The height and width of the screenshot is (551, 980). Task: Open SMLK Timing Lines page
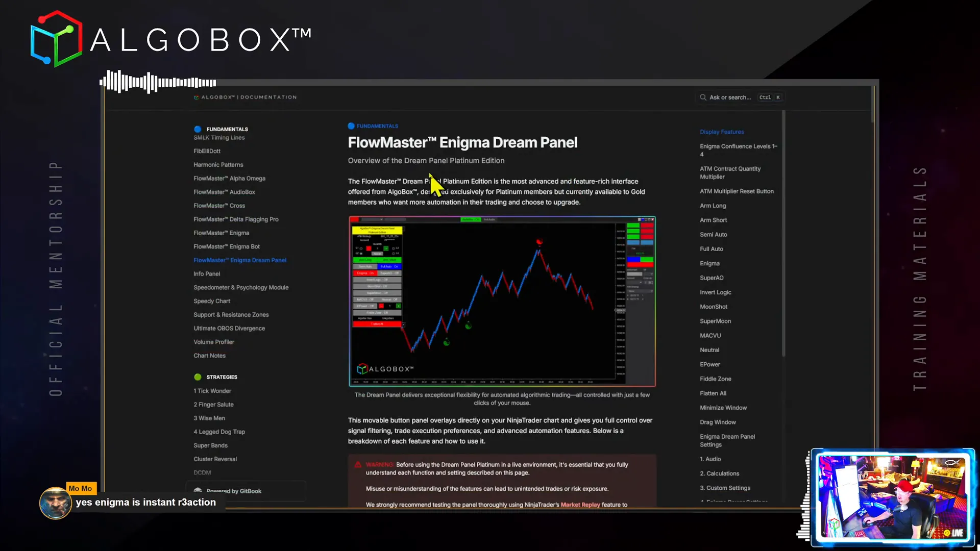point(219,138)
